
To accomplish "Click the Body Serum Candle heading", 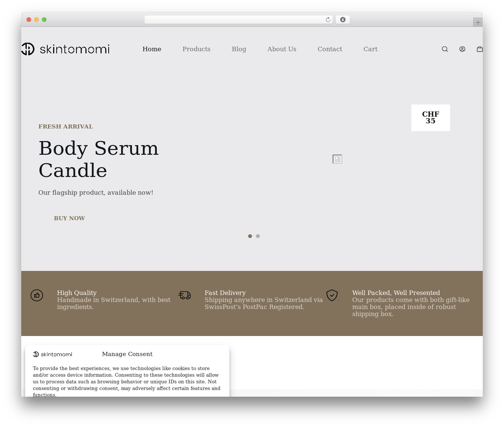I will (x=98, y=159).
